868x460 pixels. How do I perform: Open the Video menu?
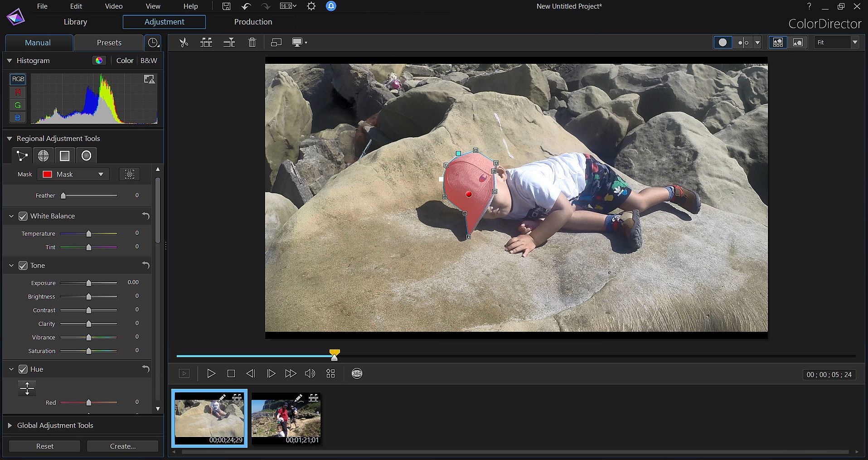[114, 6]
